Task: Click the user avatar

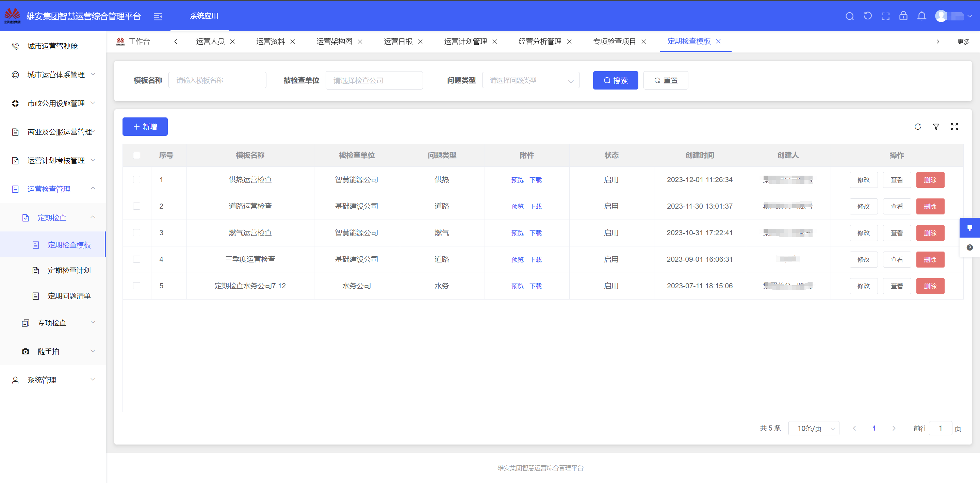Action: pos(941,16)
